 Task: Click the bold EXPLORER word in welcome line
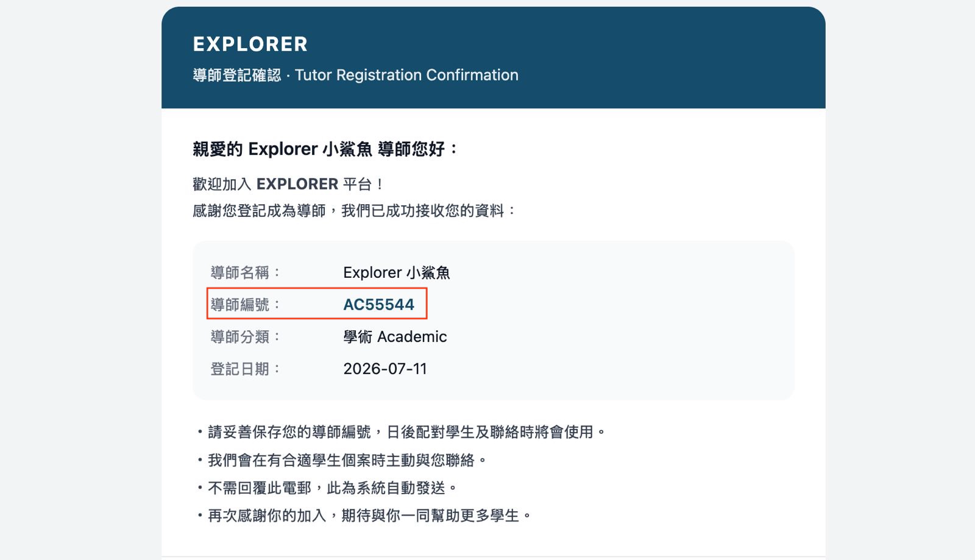click(x=297, y=184)
